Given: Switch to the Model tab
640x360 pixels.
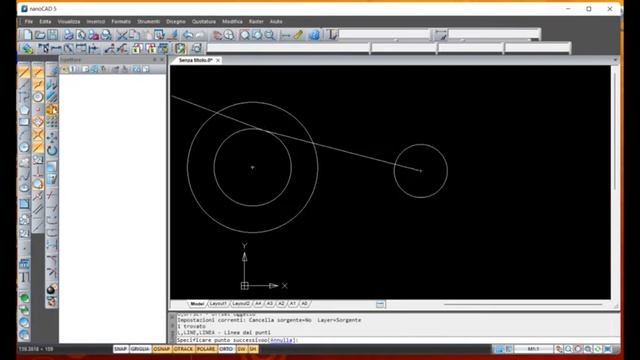Looking at the screenshot, I should (198, 304).
